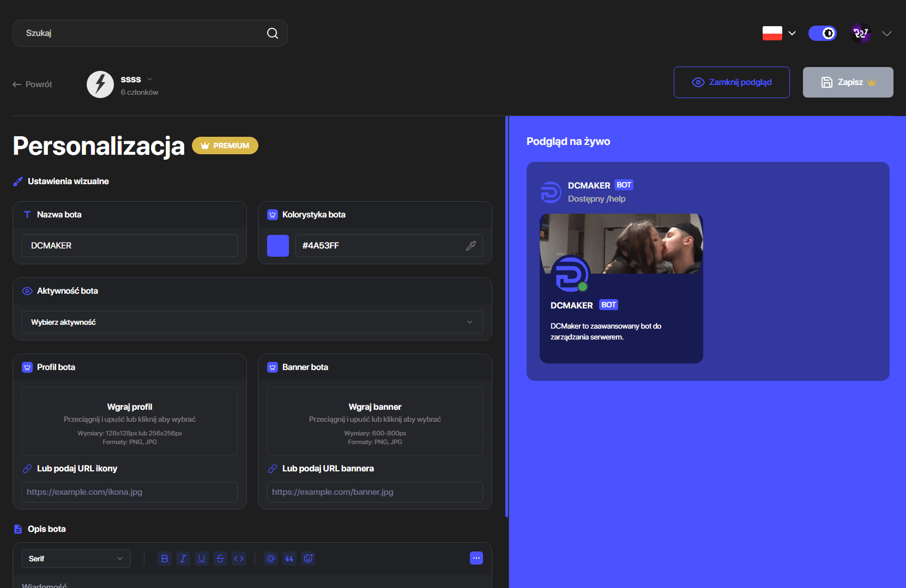906x588 pixels.
Task: Click the Wgraj banner upload area
Action: (x=375, y=421)
